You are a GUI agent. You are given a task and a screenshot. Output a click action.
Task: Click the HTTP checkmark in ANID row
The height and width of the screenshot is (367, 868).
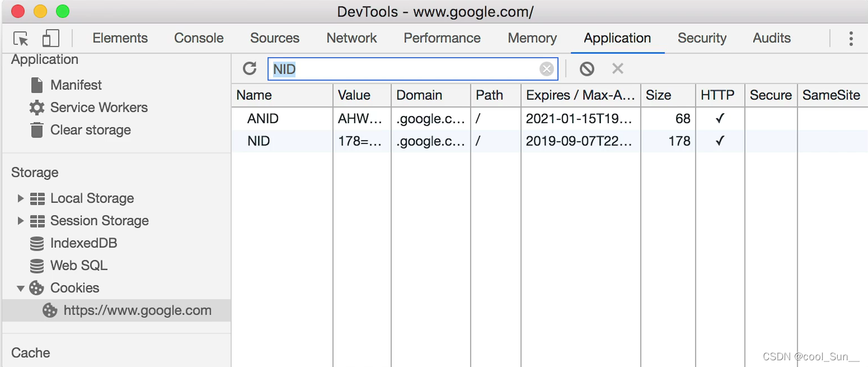pos(720,119)
